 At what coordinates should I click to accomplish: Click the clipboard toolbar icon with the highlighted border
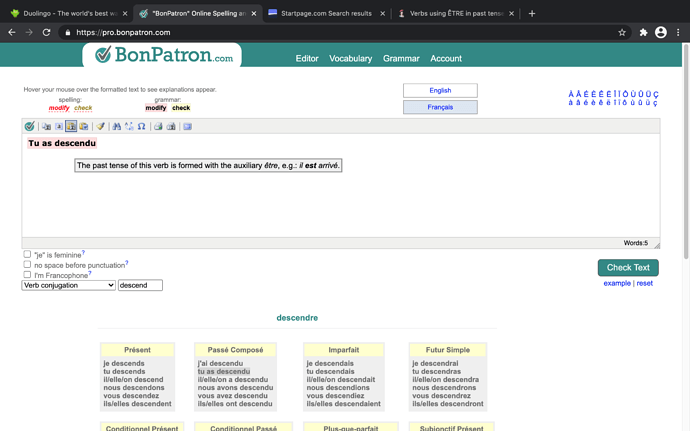click(71, 126)
